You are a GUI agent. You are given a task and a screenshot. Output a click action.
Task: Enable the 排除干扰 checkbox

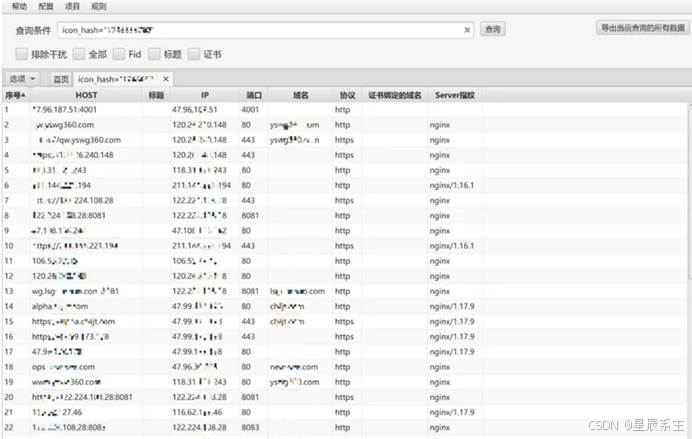coord(21,54)
